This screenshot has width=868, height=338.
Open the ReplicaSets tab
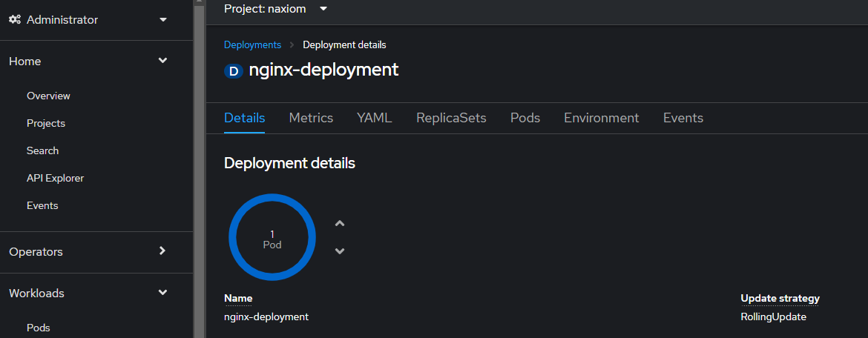[451, 118]
